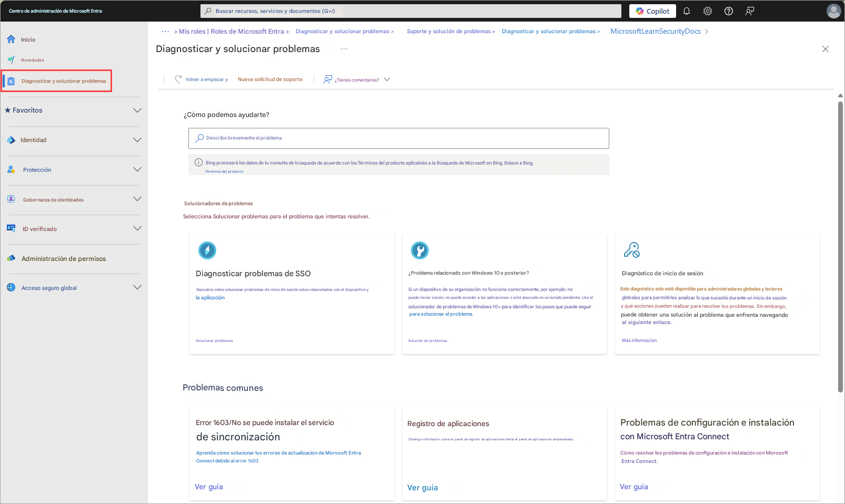
Task: Open the settings gear in header
Action: (x=708, y=11)
